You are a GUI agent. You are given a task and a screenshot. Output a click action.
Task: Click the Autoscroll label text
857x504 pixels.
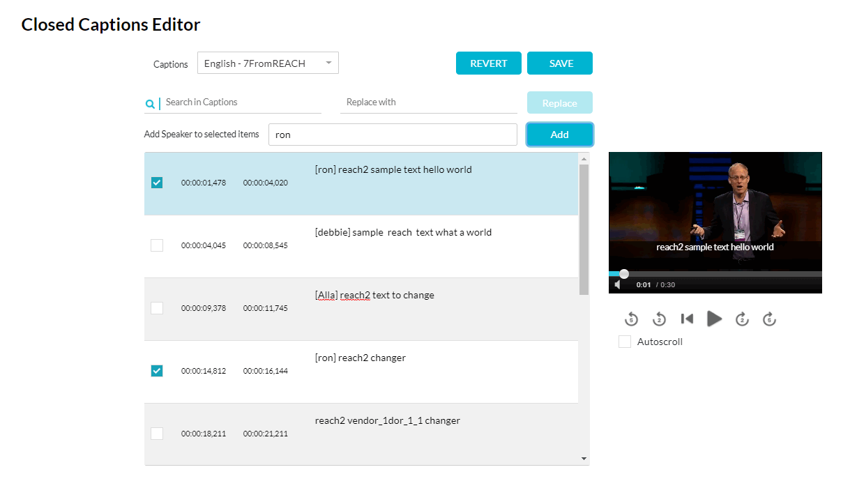pos(660,342)
